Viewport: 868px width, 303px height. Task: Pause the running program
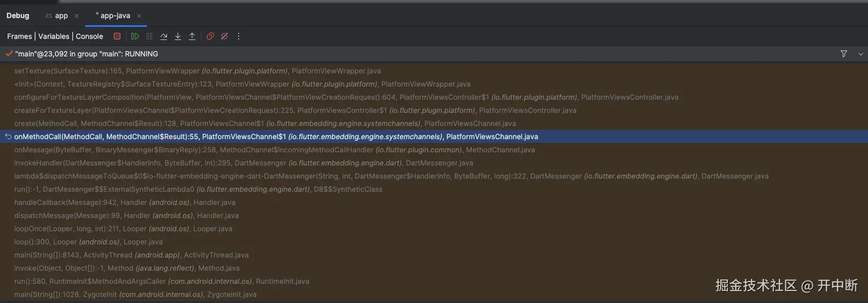(x=149, y=36)
